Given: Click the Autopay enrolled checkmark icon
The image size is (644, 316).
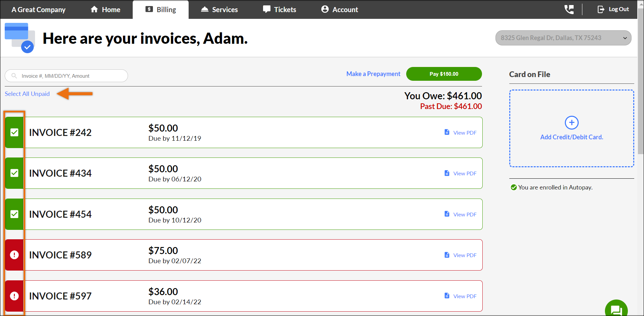Looking at the screenshot, I should [x=514, y=187].
